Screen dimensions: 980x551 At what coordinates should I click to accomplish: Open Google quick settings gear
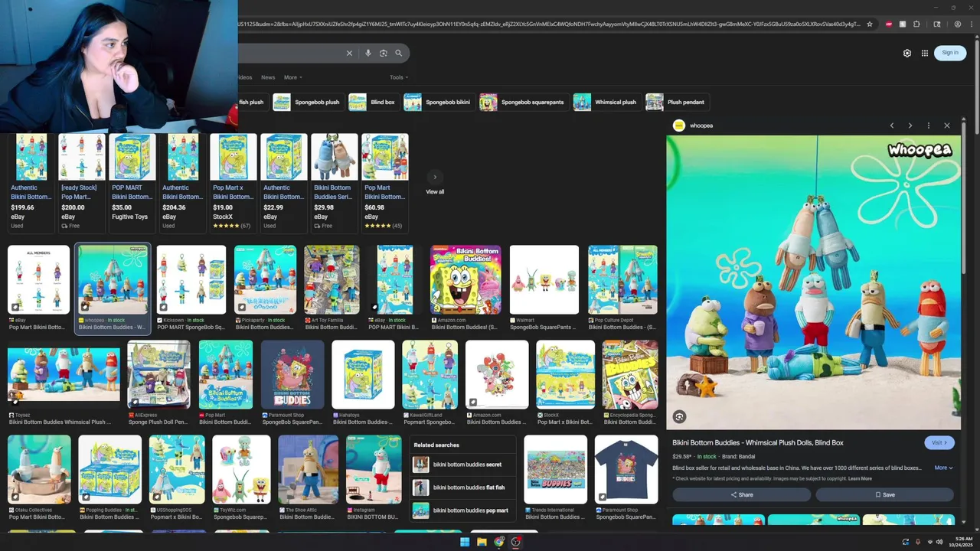907,53
